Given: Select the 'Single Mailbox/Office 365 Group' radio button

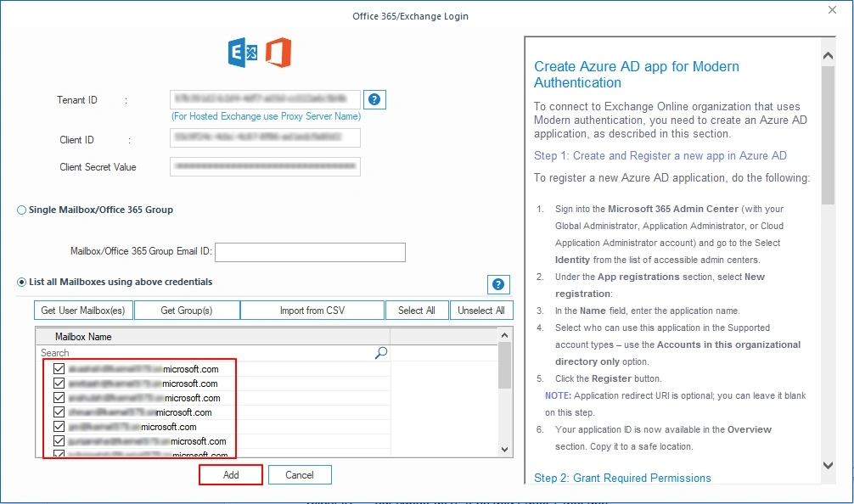Looking at the screenshot, I should tap(20, 209).
